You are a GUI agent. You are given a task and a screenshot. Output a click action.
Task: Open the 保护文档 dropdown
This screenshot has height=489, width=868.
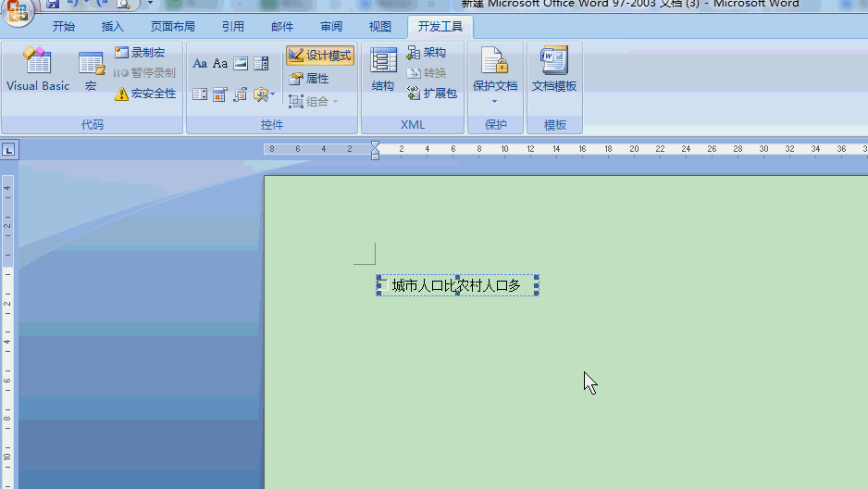(495, 76)
